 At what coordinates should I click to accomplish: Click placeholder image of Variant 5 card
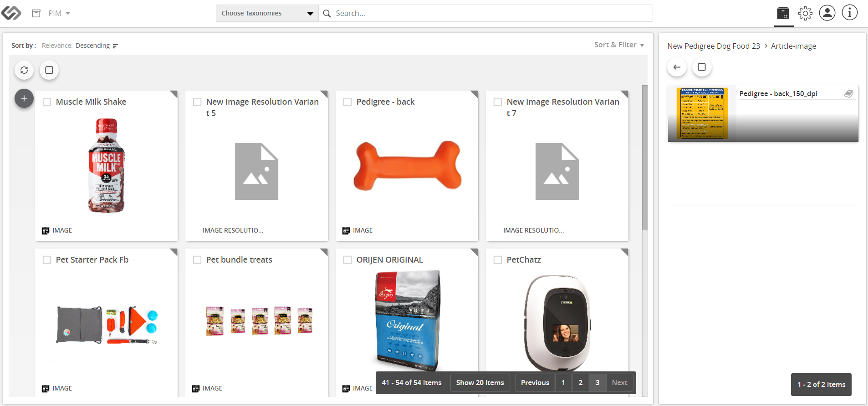[x=256, y=172]
